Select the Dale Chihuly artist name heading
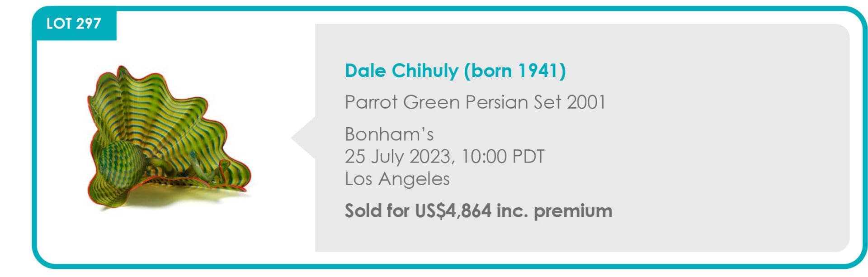Image resolution: width=868 pixels, height=277 pixels. point(455,71)
